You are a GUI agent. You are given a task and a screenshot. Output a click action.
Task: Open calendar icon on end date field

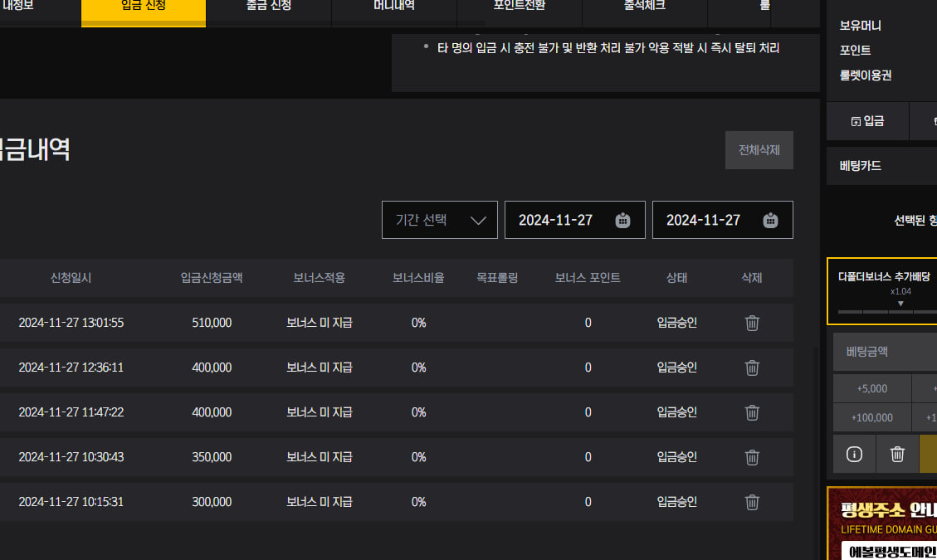coord(770,220)
